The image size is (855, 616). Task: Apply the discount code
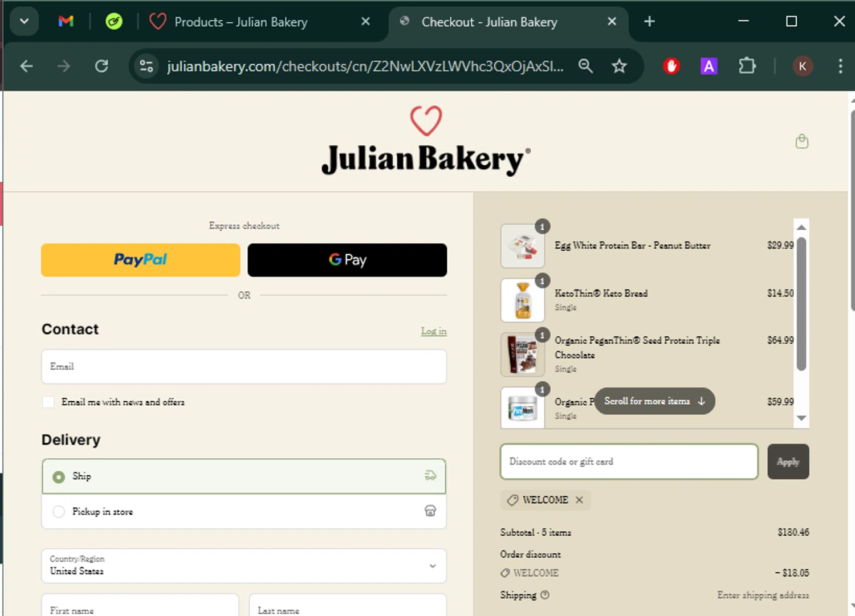(788, 462)
